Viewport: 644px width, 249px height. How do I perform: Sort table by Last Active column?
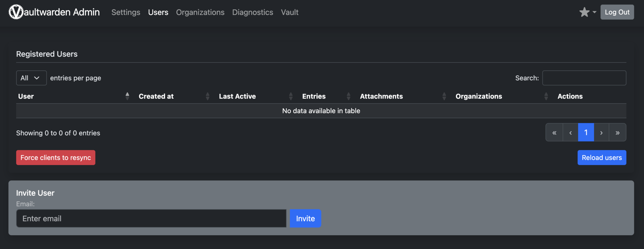pyautogui.click(x=256, y=96)
